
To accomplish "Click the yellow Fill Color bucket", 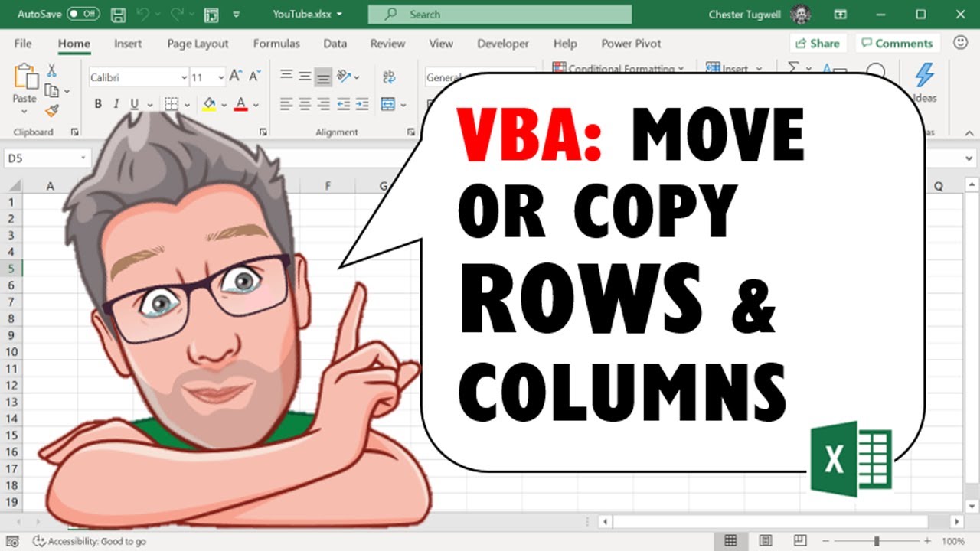I will point(209,104).
